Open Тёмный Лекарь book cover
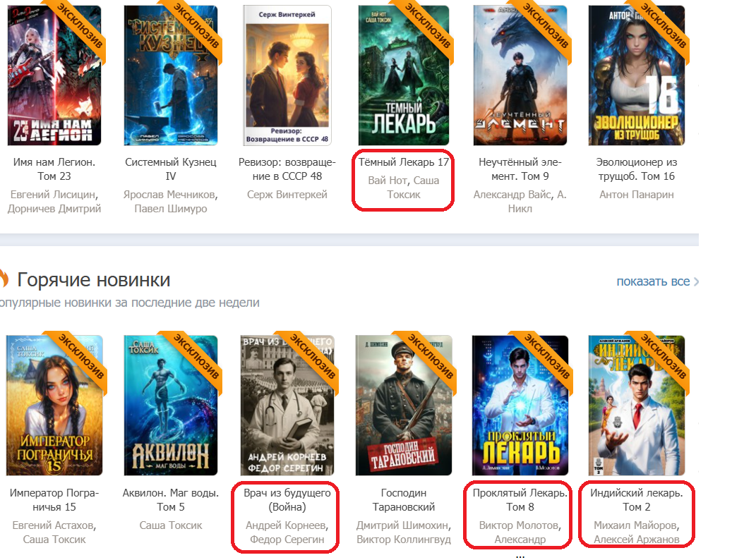The width and height of the screenshot is (756, 560). click(x=404, y=75)
